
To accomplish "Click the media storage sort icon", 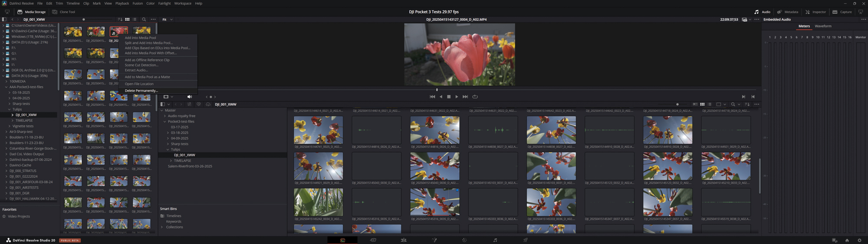I will pos(120,20).
